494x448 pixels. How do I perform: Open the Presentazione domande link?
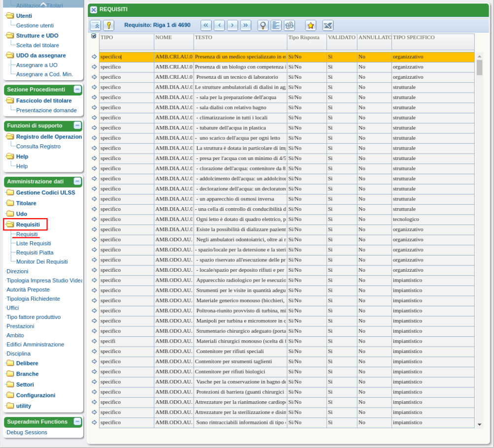(46, 110)
